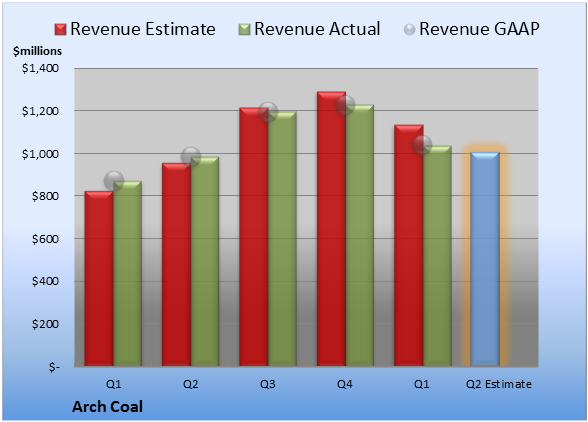Click the 'Q2' x-axis label

(190, 384)
